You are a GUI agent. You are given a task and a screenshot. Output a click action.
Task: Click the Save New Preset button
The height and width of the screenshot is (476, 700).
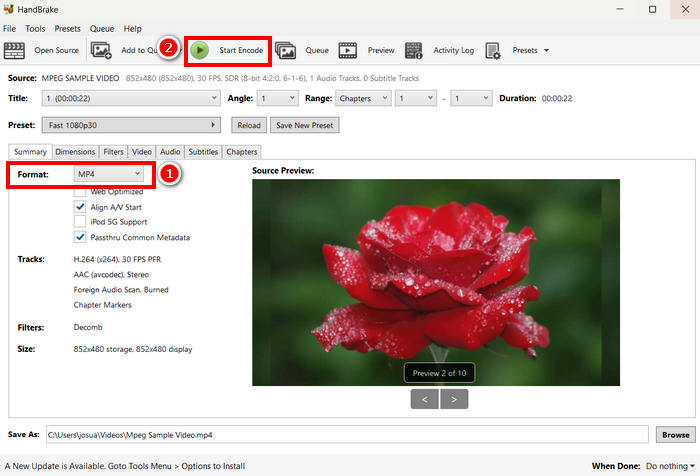click(x=305, y=125)
